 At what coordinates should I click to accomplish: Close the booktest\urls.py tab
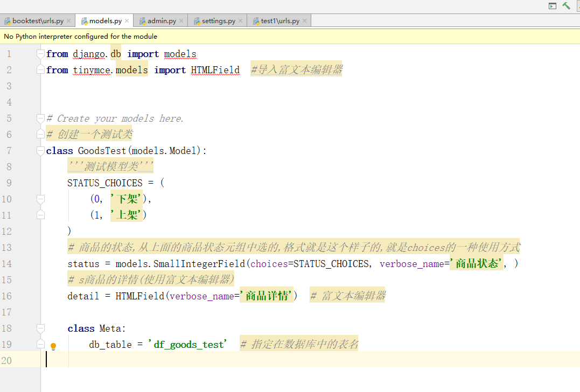69,21
